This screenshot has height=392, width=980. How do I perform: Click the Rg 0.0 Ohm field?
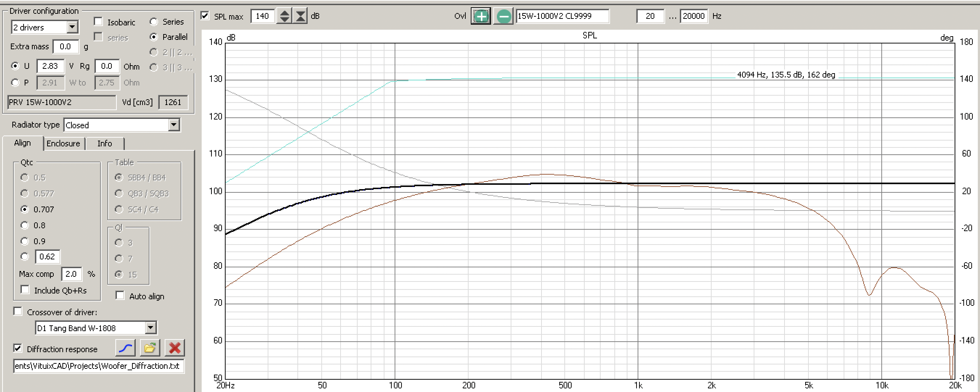(x=107, y=66)
